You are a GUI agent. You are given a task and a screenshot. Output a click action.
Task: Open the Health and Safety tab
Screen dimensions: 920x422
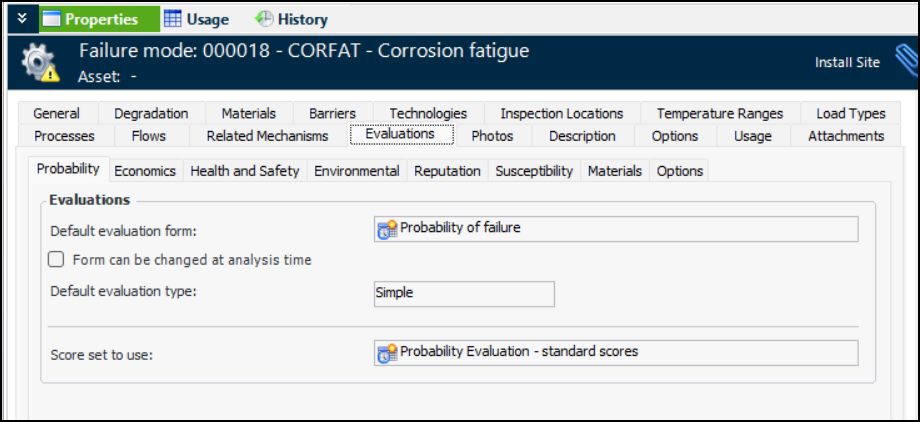245,171
